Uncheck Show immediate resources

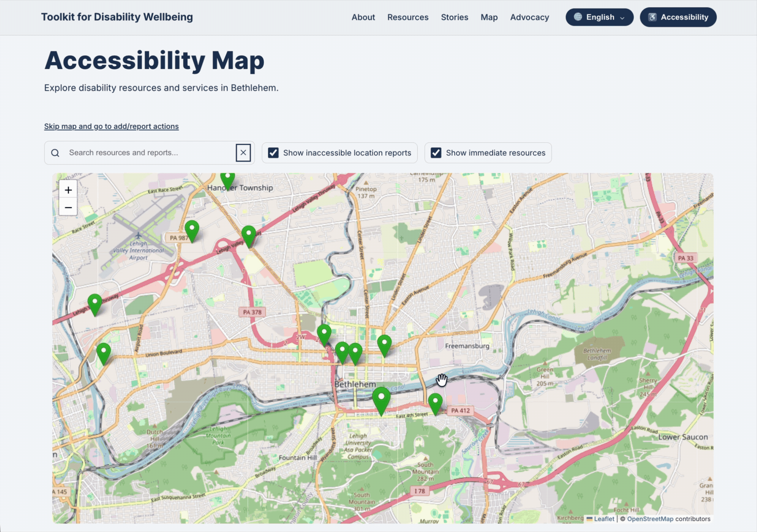(x=436, y=153)
